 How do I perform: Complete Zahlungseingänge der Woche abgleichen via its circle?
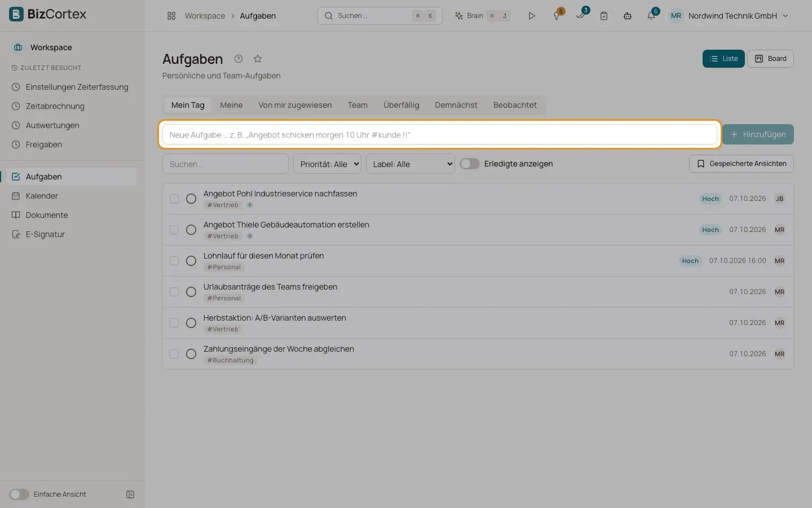[x=191, y=354]
